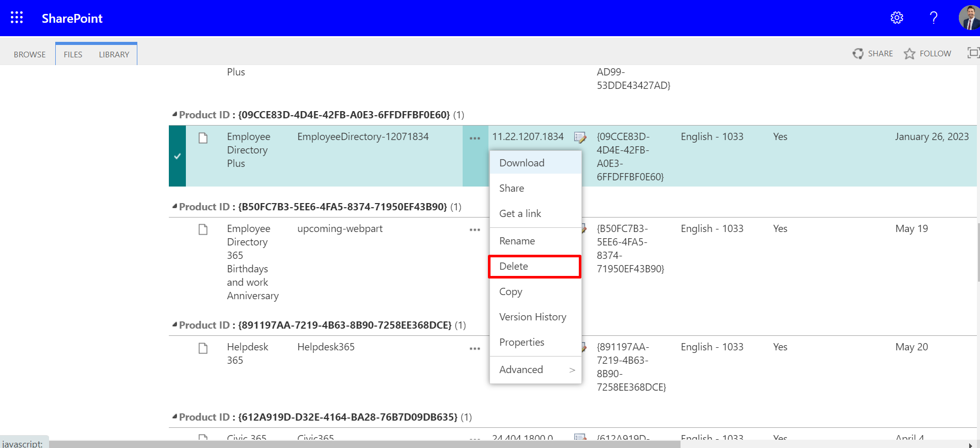The width and height of the screenshot is (980, 448).
Task: Open Properties from the context menu
Action: click(535, 342)
